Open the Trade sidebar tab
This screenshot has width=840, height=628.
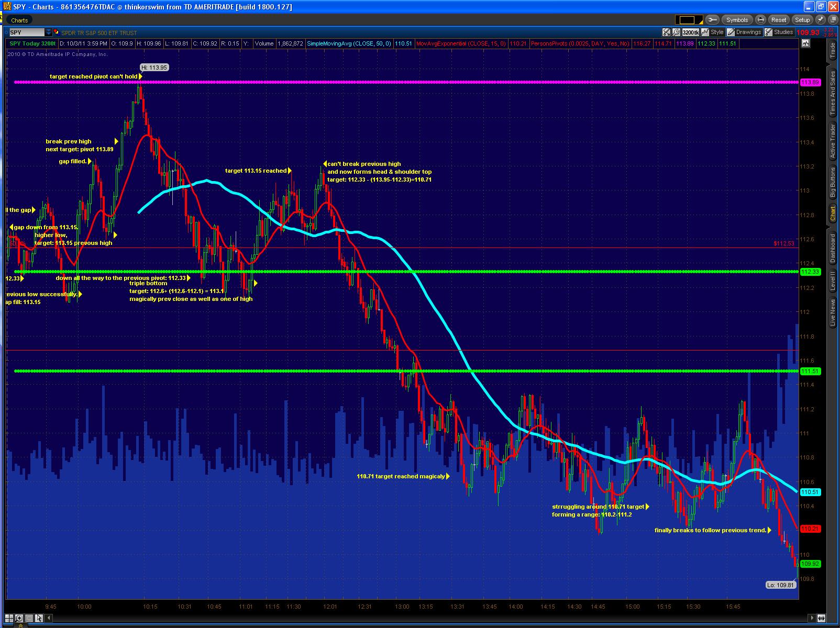833,51
